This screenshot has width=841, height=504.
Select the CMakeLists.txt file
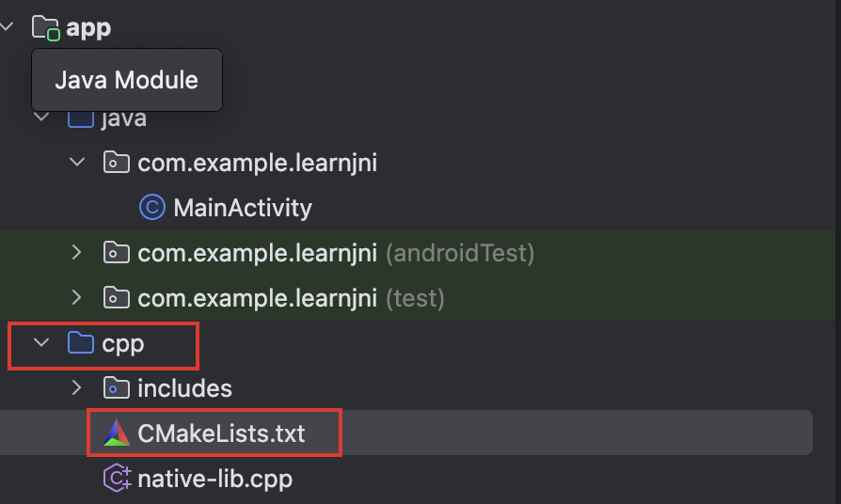point(221,433)
